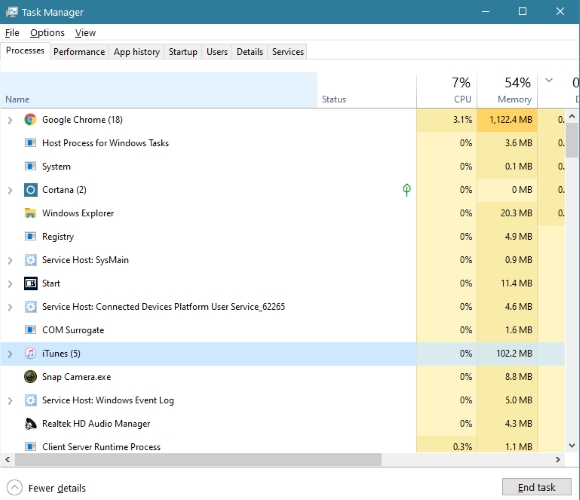Click the Task Manager title bar icon
580x500 pixels.
(x=11, y=12)
